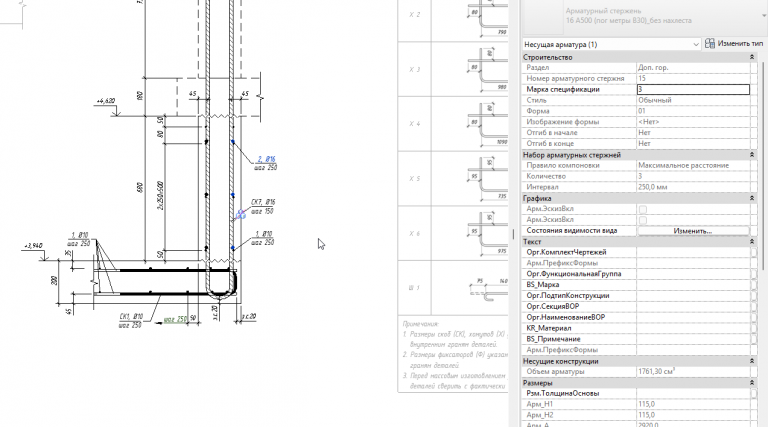Click associate-parameter button beside Орг.ФункциональнаяГруппа
The width and height of the screenshot is (768, 427).
click(753, 274)
